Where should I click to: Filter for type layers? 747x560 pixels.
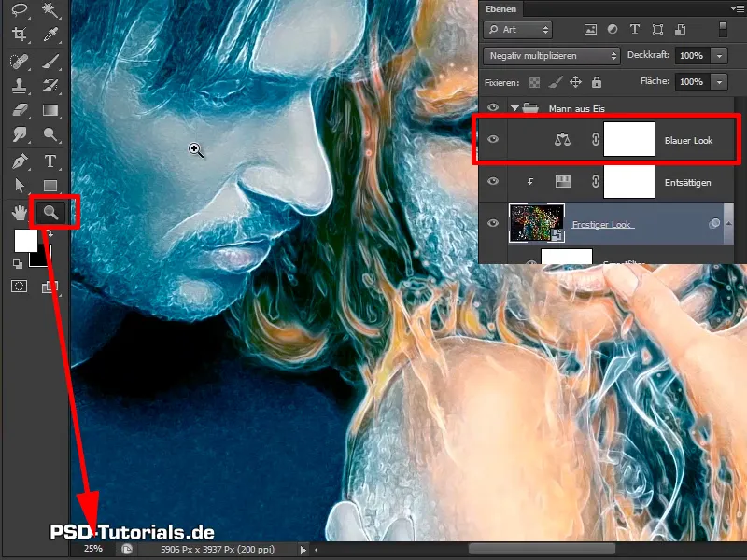(x=635, y=30)
